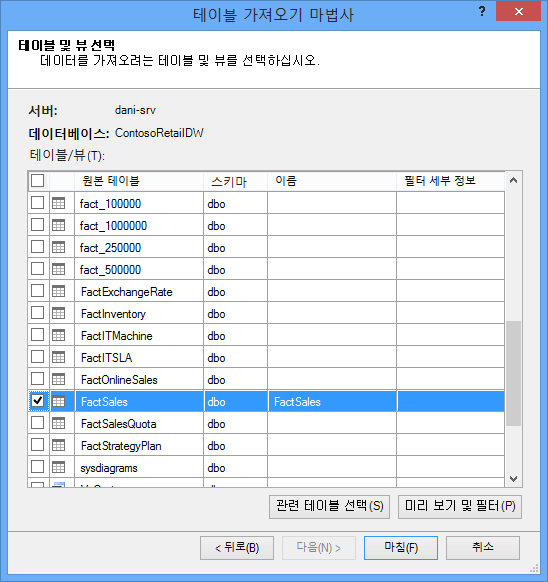Click the table icon for fact_100000
The width and height of the screenshot is (548, 582).
[x=58, y=203]
